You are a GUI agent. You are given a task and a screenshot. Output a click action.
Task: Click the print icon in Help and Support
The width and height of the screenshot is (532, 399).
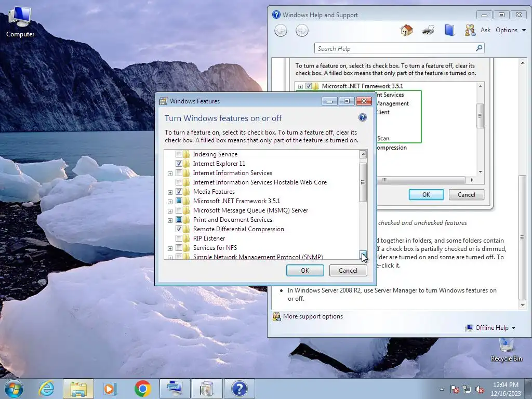pos(428,30)
